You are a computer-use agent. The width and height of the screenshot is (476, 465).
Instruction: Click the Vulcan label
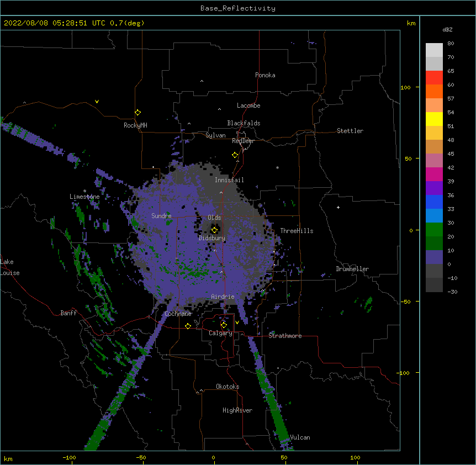[300, 437]
